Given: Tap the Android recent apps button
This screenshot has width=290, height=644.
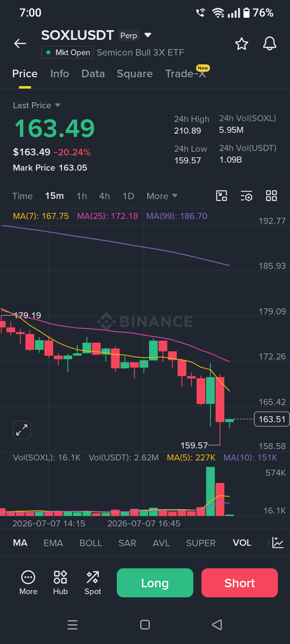Looking at the screenshot, I should 72,625.
